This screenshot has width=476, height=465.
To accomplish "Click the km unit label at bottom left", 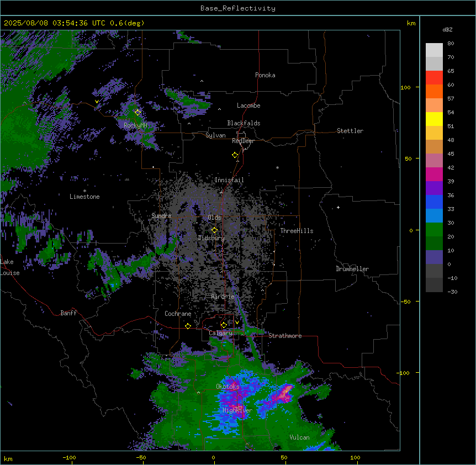I will pyautogui.click(x=8, y=459).
